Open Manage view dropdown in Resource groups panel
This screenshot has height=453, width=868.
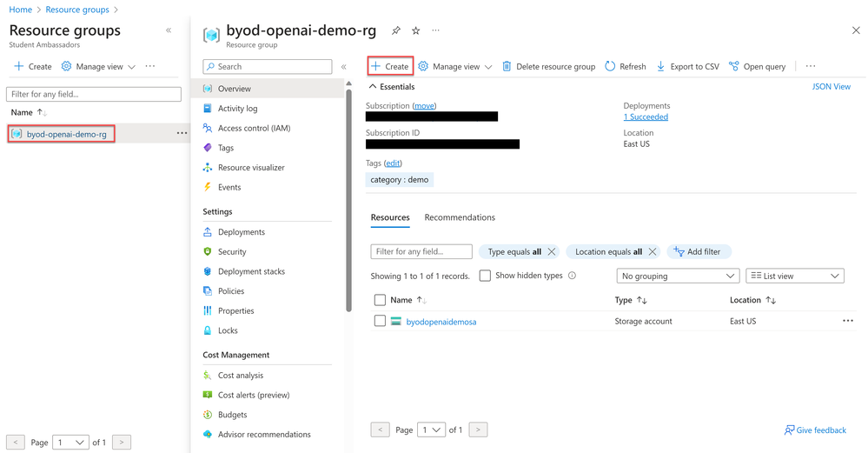[98, 66]
